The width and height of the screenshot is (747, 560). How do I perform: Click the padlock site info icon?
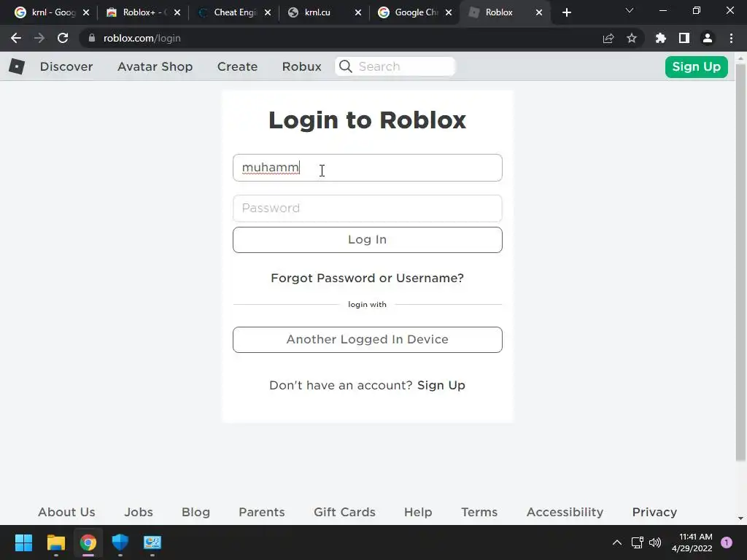(x=92, y=38)
